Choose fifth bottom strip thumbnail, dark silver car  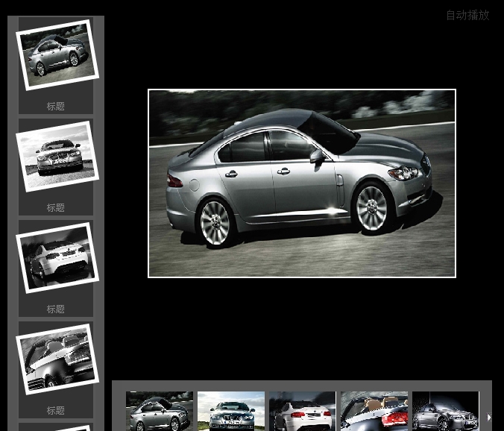click(x=446, y=412)
